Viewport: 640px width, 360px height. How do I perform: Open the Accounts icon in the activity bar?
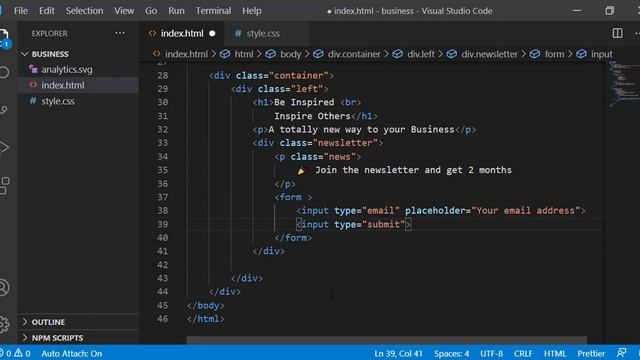[4, 287]
